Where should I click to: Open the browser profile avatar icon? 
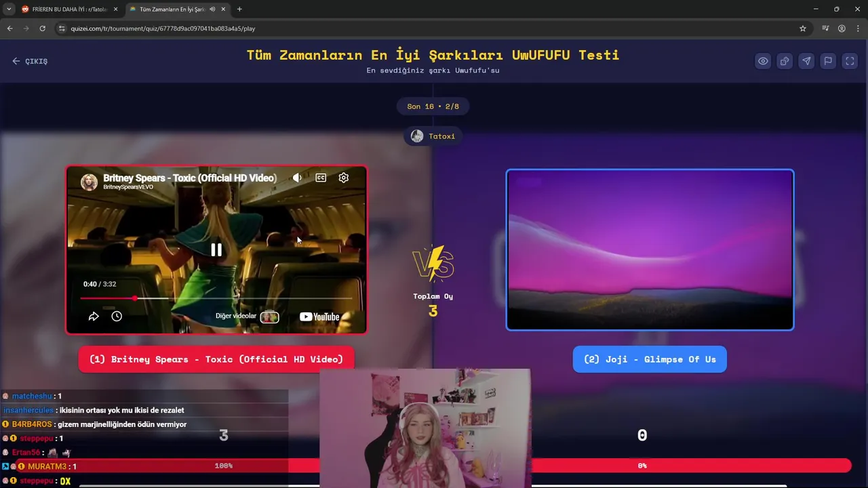(x=842, y=28)
